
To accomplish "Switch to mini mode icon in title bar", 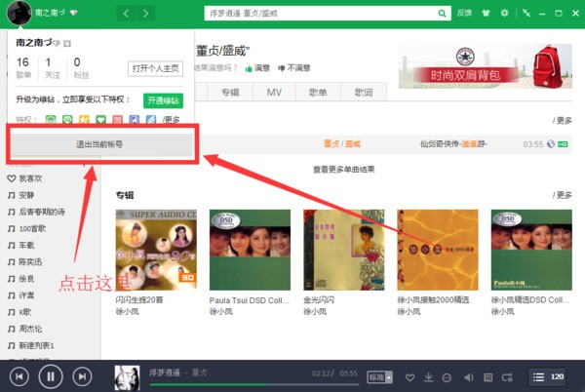I will (x=526, y=14).
